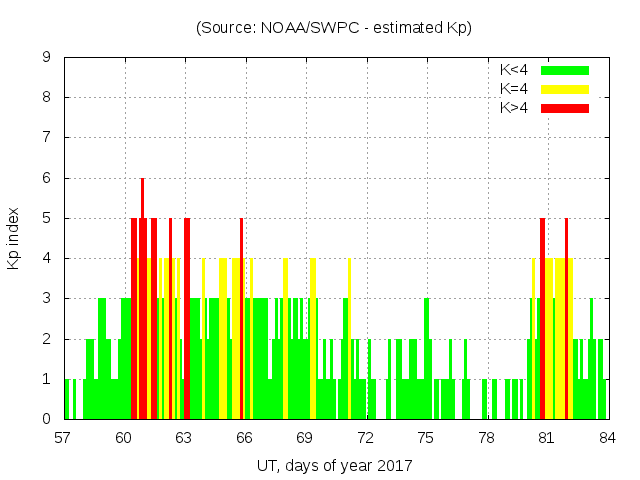Viewport: 640px width, 480px height.
Task: Click the "UT, days of year 2017" axis label
Action: click(x=334, y=465)
